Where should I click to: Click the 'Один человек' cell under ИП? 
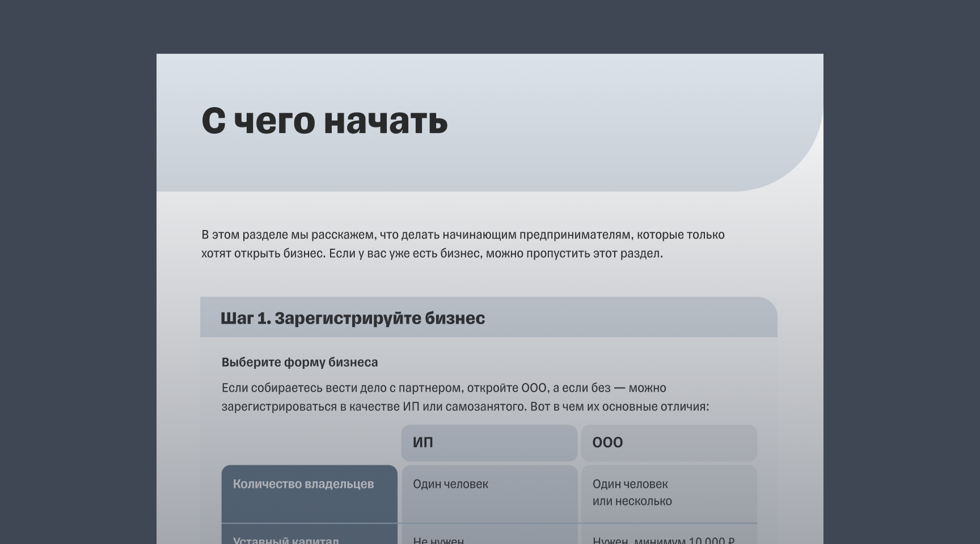[x=489, y=494]
